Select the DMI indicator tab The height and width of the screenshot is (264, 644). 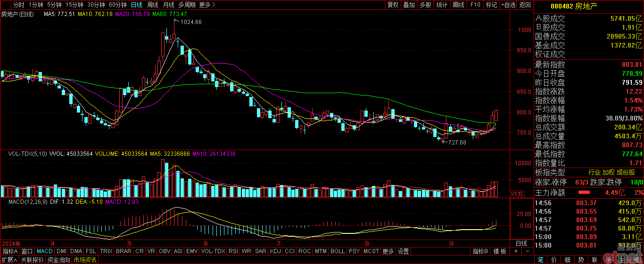62,251
